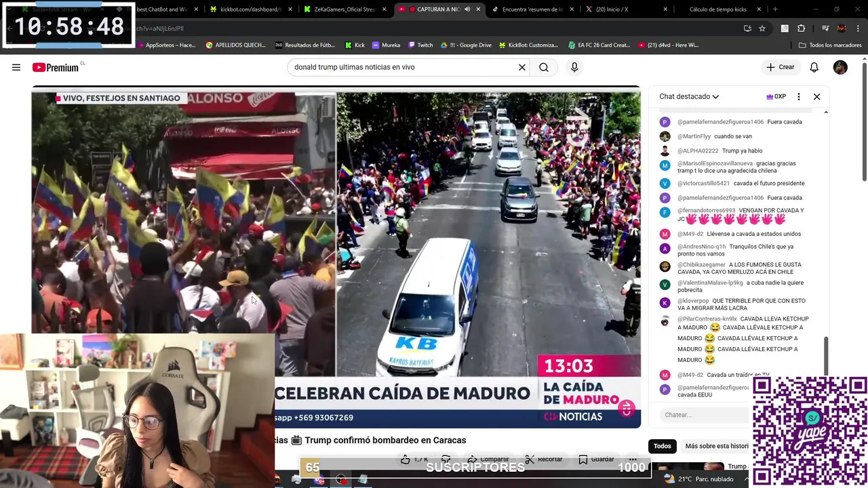
Task: Clear the search box with the X
Action: point(522,67)
